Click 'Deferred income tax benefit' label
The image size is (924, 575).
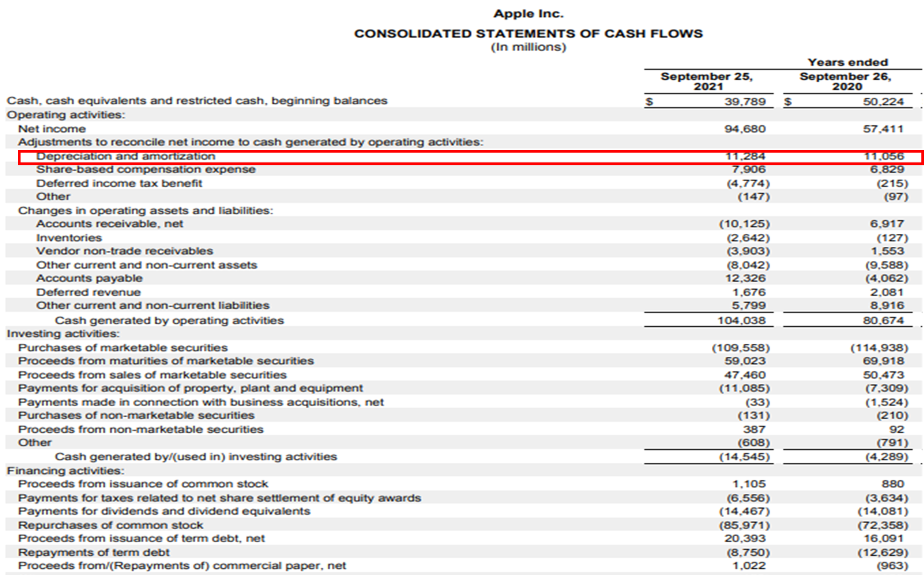pos(119,183)
